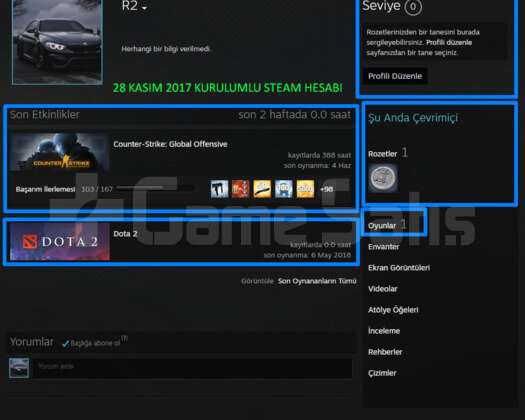Viewport: 525px width, 420px height.
Task: Open Atölye Öğeleri workshop items
Action: click(x=393, y=310)
